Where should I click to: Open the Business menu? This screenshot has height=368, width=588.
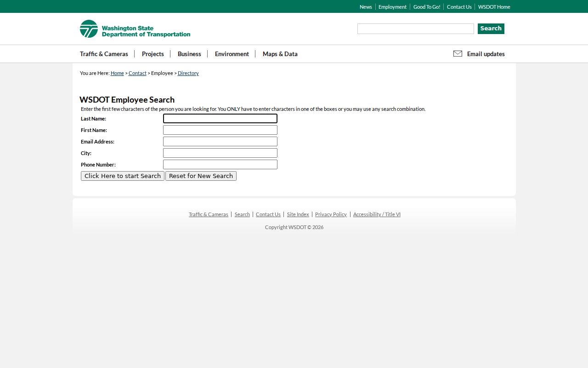pos(189,54)
